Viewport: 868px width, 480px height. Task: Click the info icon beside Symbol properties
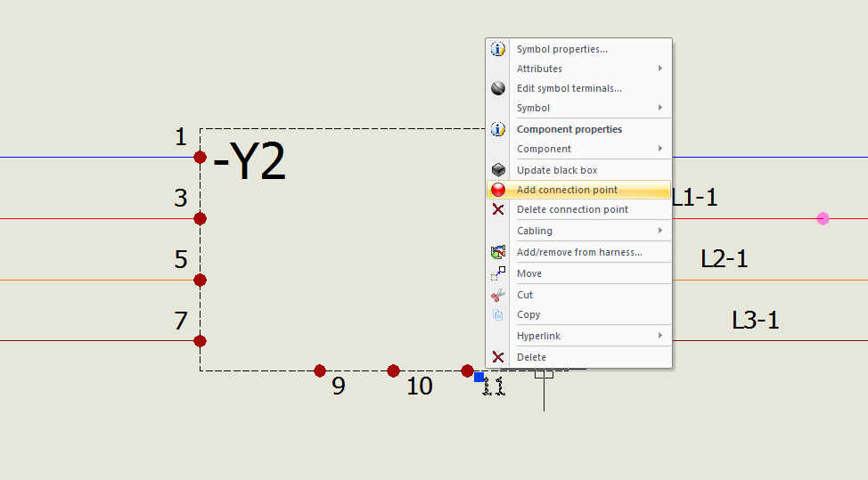click(x=498, y=50)
